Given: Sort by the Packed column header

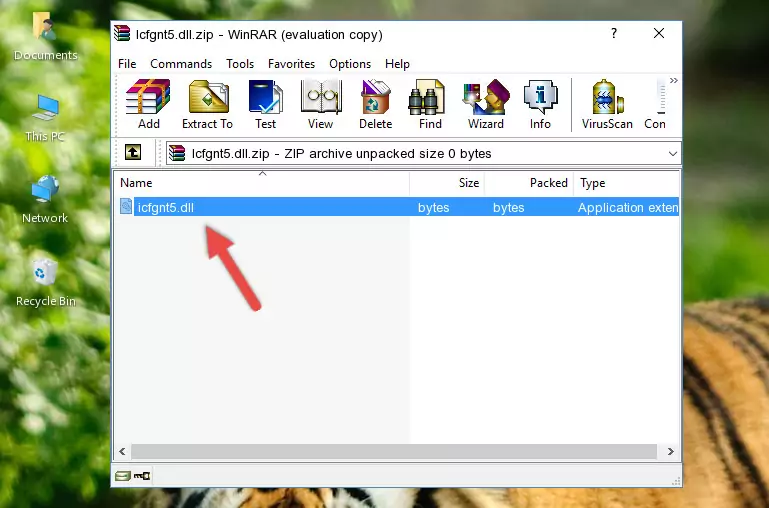Looking at the screenshot, I should (529, 182).
